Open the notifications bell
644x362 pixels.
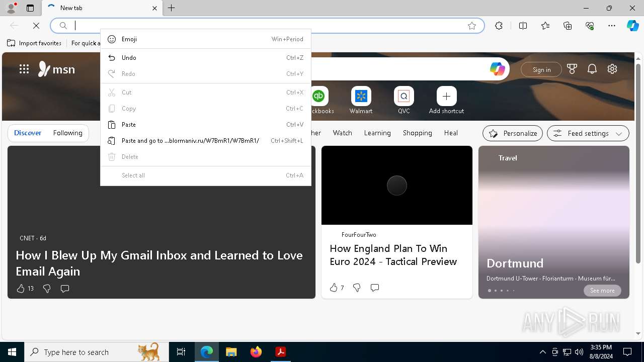592,69
